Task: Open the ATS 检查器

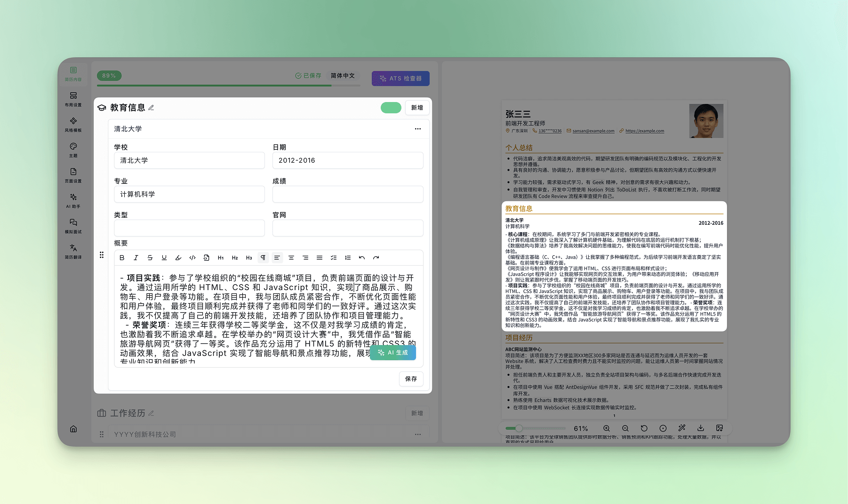Action: click(400, 79)
